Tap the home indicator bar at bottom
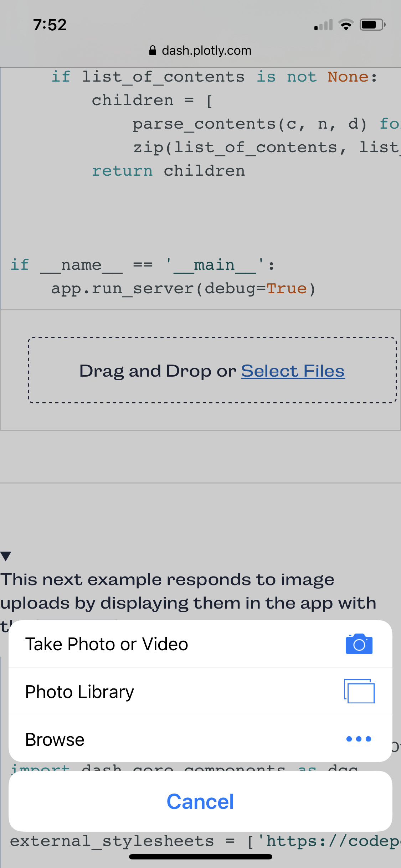 tap(201, 857)
